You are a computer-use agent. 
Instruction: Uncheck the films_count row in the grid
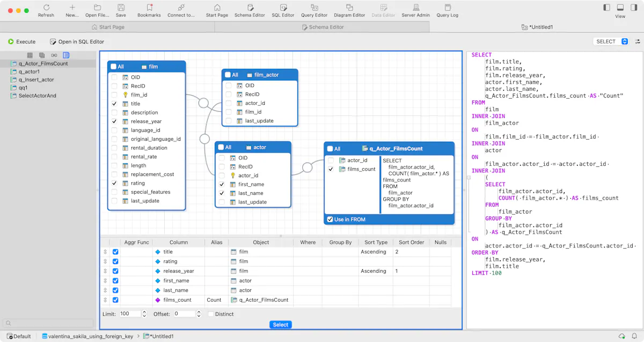coord(115,300)
